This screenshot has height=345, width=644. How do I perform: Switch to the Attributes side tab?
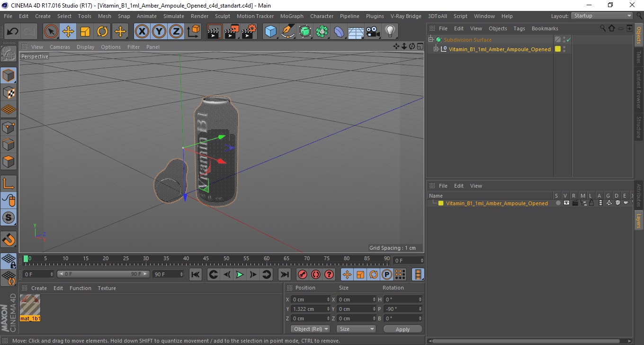pyautogui.click(x=639, y=195)
